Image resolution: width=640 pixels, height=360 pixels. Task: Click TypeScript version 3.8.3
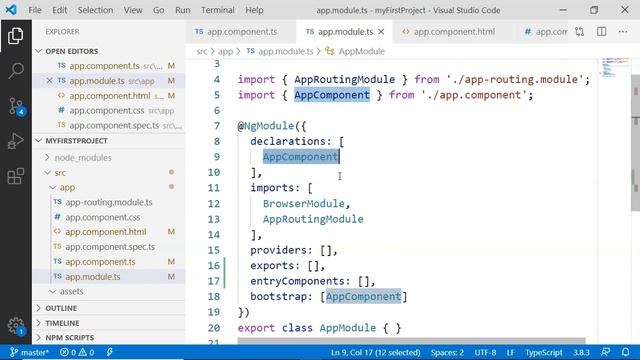[581, 352]
